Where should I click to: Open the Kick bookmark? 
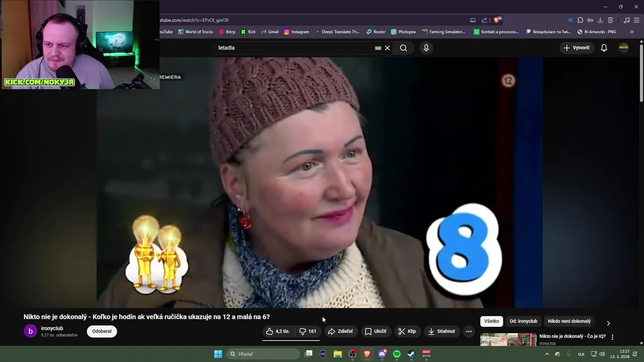[249, 32]
